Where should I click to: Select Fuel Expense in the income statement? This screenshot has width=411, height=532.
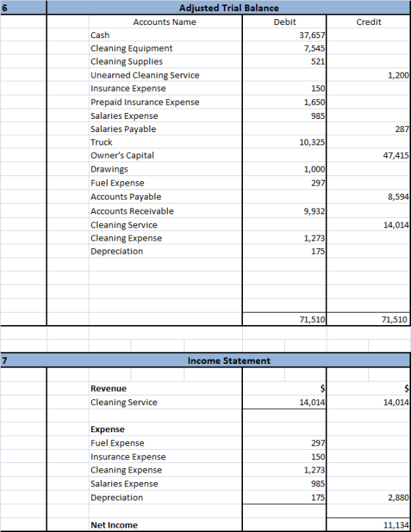166,443
